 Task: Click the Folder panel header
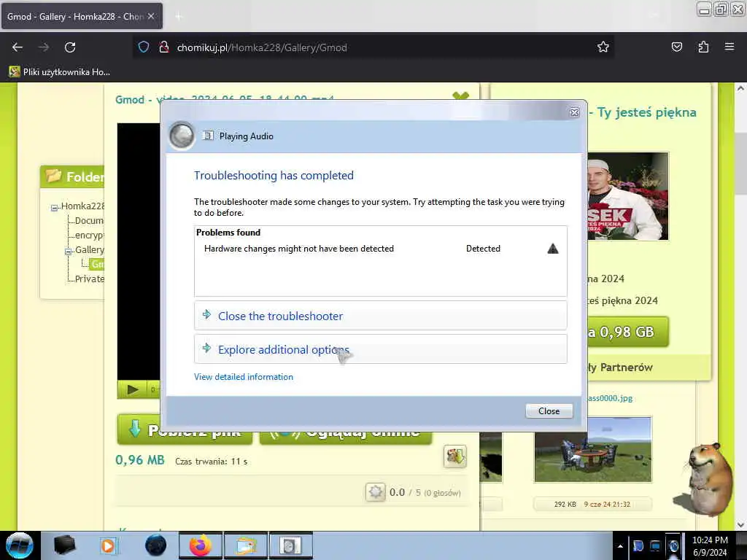pyautogui.click(x=72, y=176)
